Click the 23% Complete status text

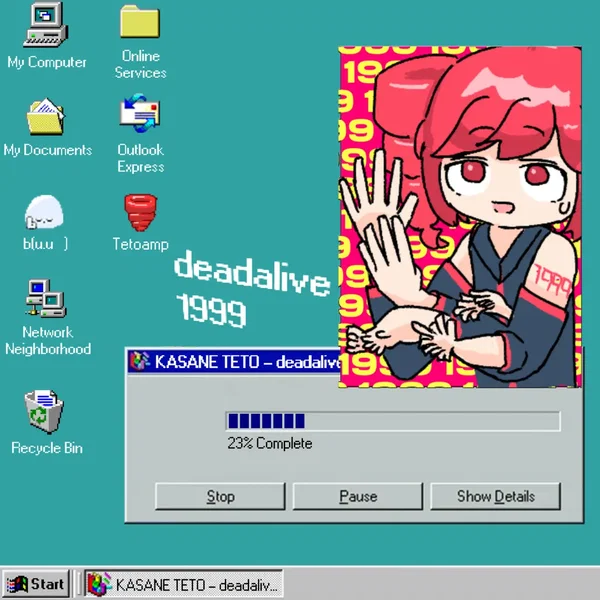click(x=270, y=443)
